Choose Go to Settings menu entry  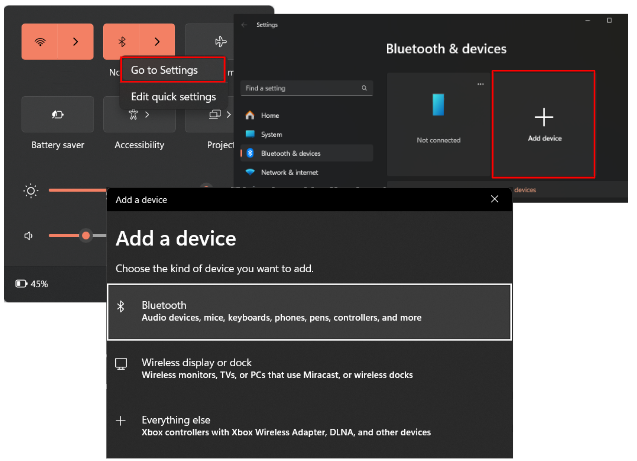click(x=173, y=70)
